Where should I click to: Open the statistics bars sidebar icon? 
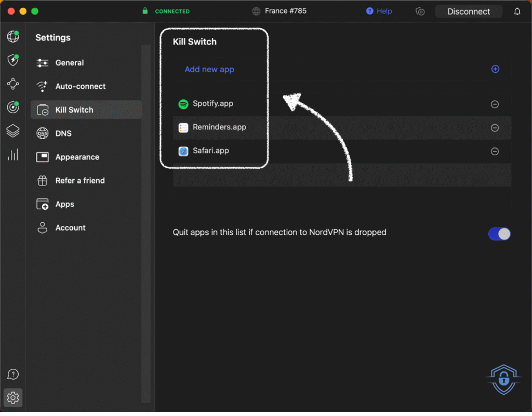tap(13, 155)
